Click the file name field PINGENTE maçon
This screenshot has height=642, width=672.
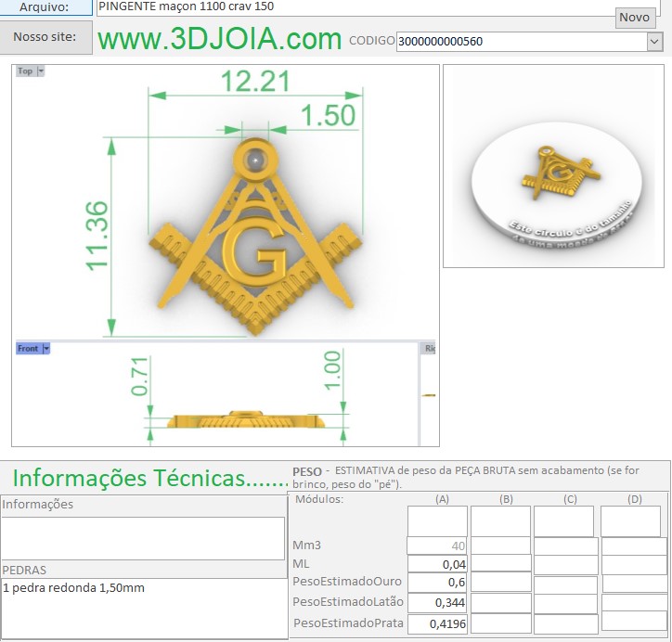(x=353, y=6)
